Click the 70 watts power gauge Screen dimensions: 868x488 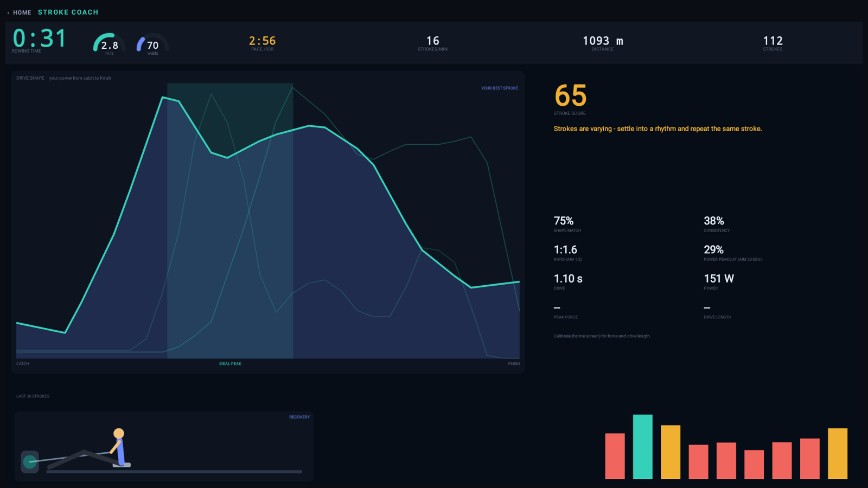coord(152,44)
